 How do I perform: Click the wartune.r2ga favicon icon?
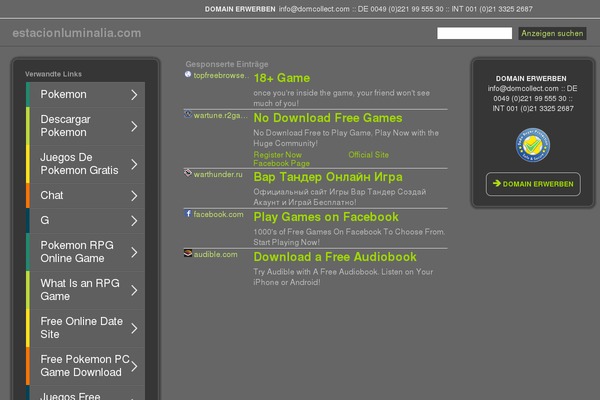point(188,114)
